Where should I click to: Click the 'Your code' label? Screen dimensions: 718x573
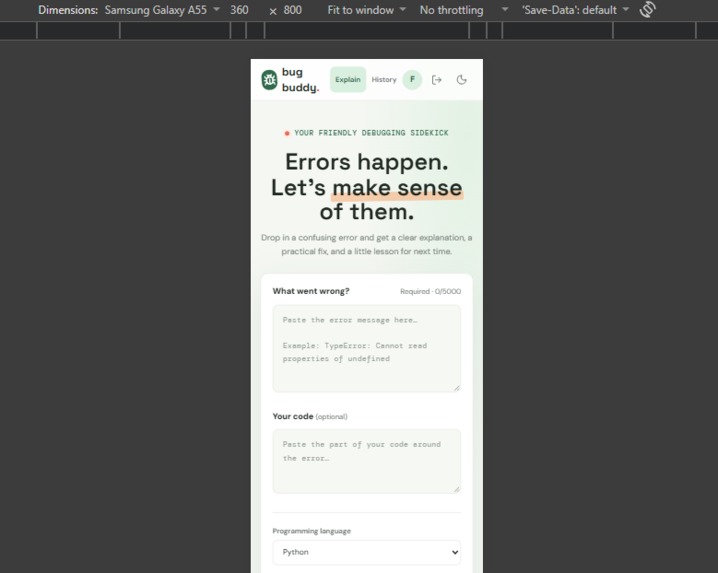click(x=293, y=416)
